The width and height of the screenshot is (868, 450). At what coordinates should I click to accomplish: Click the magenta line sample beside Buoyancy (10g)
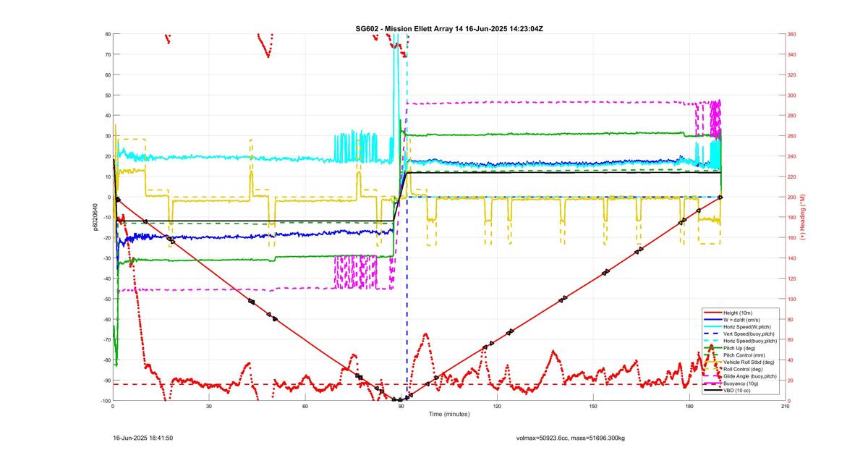712,383
